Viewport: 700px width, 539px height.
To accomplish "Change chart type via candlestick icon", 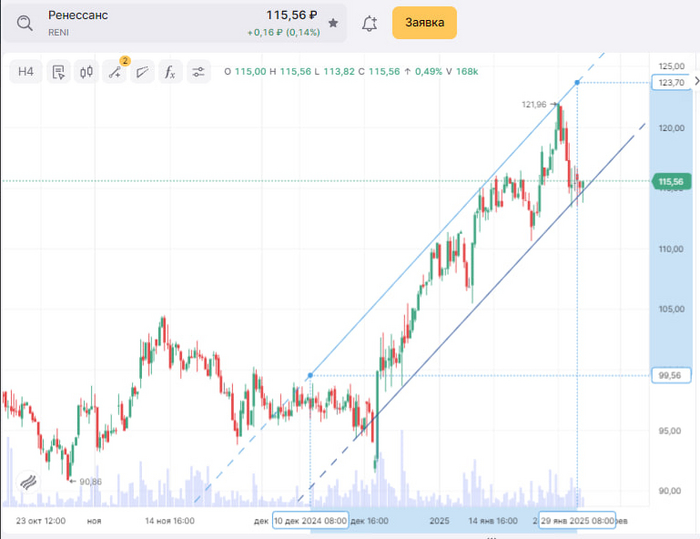I will pos(87,71).
